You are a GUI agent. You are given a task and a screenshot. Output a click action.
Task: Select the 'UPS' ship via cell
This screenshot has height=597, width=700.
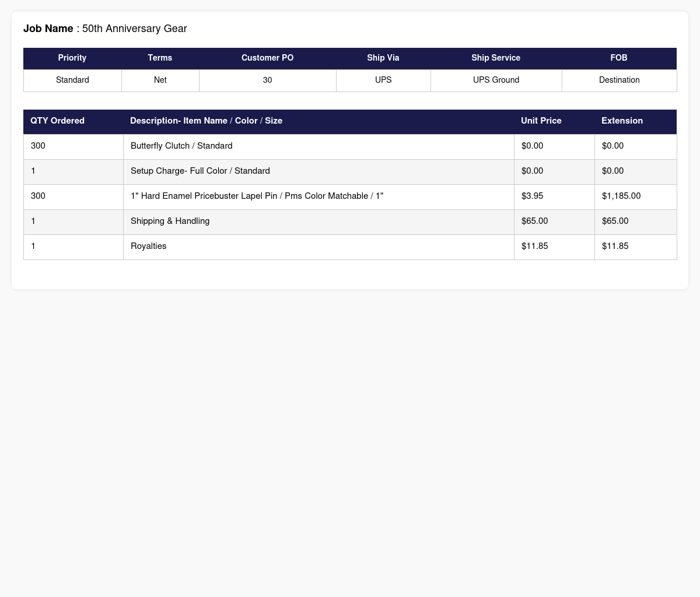(x=383, y=80)
